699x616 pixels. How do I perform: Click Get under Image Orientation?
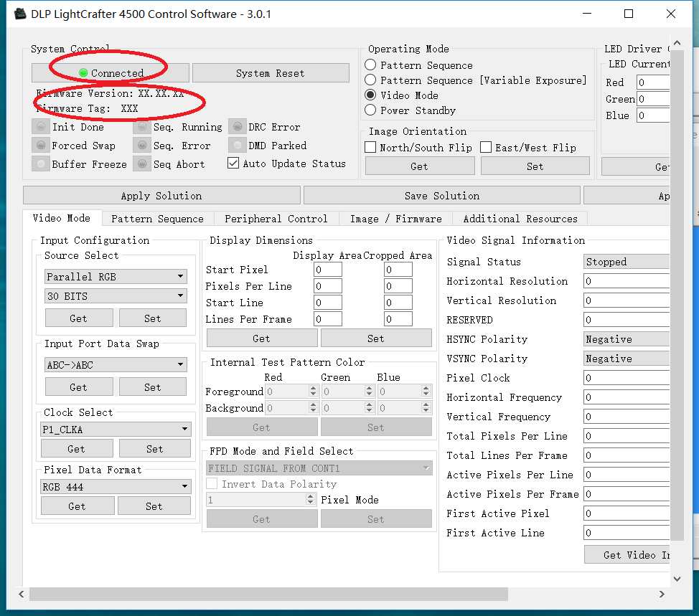pos(420,166)
